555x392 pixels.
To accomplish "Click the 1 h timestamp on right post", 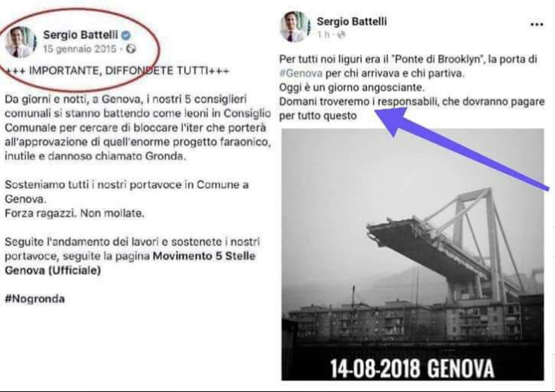I will coord(324,35).
